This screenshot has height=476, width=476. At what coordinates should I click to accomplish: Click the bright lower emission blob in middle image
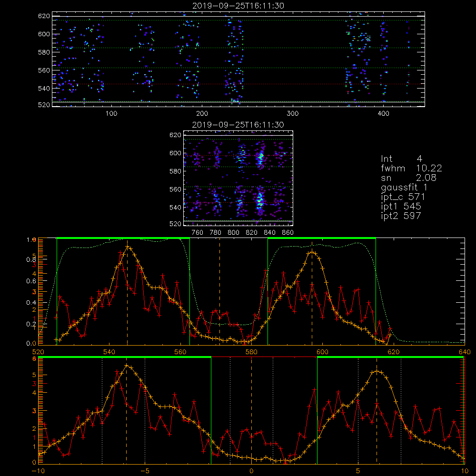point(259,200)
